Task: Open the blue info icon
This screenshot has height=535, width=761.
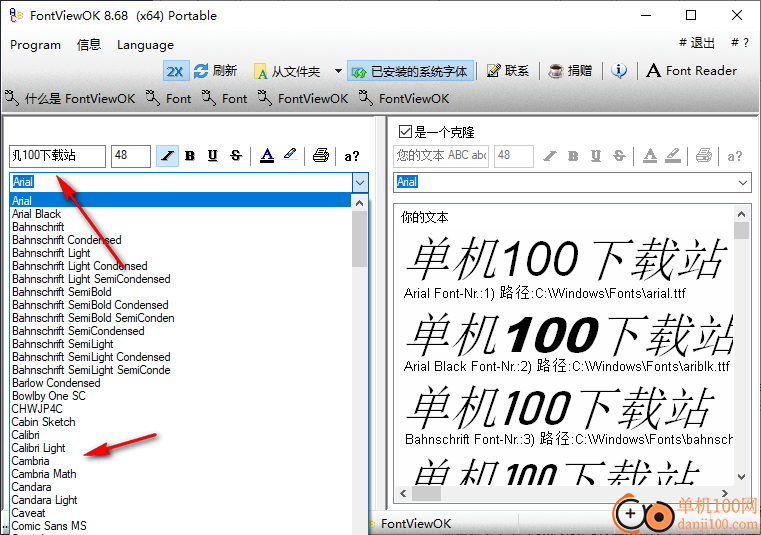Action: click(619, 71)
